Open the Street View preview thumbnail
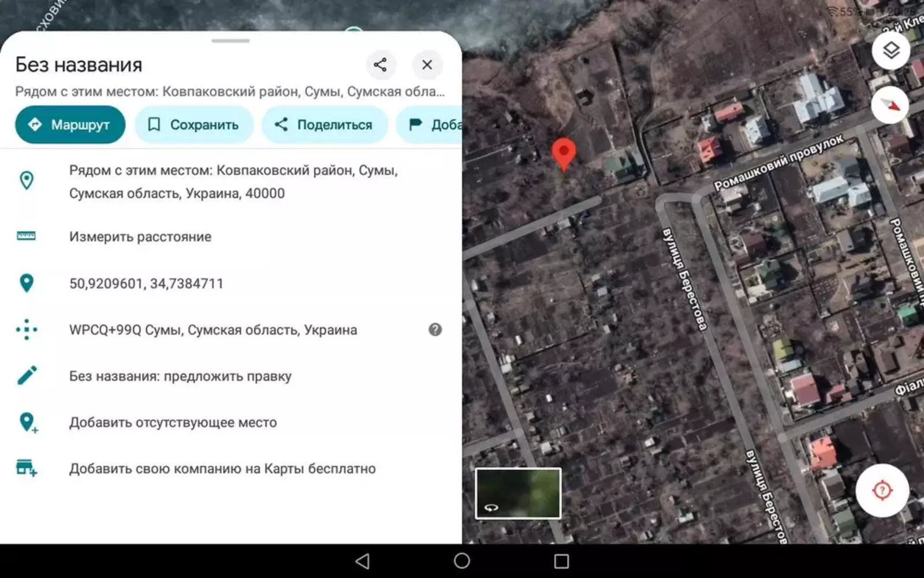The width and height of the screenshot is (924, 578). [517, 494]
